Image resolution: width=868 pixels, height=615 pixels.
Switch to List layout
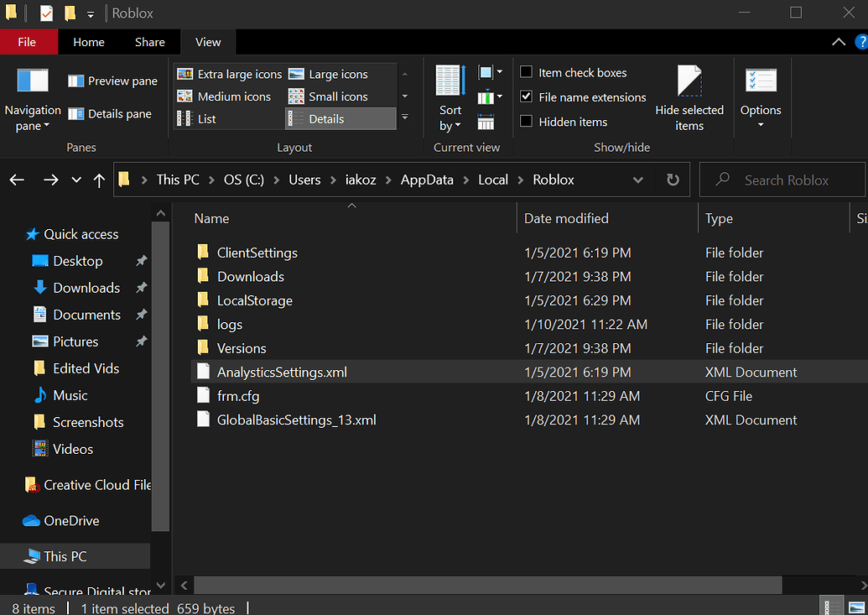tap(196, 118)
